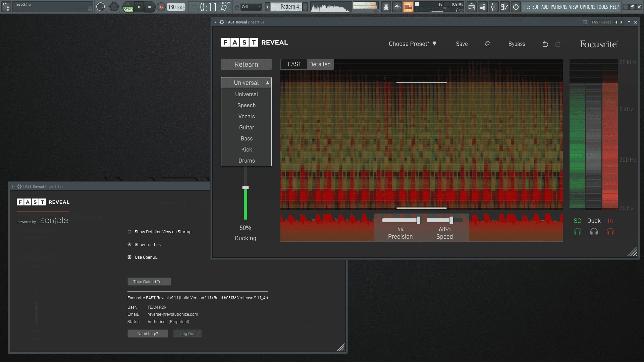Enable Show Detailed View on Startup
Screen dimensions: 644x362
[x=129, y=232]
